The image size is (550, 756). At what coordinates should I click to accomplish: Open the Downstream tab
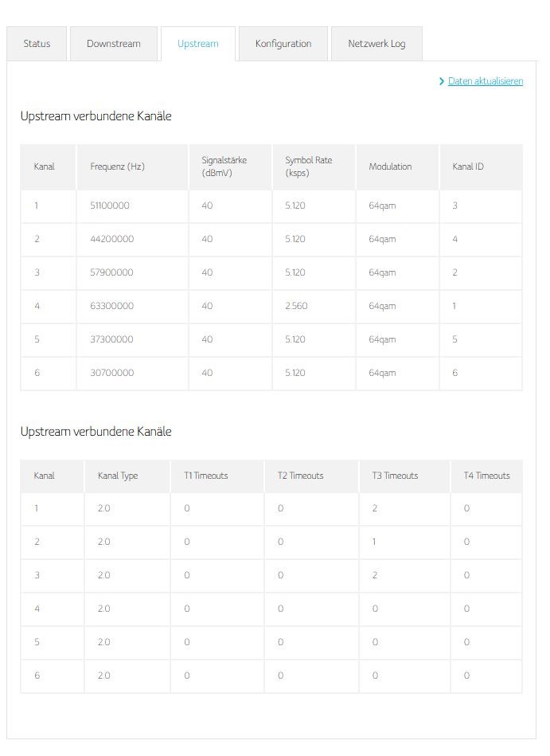click(x=114, y=44)
